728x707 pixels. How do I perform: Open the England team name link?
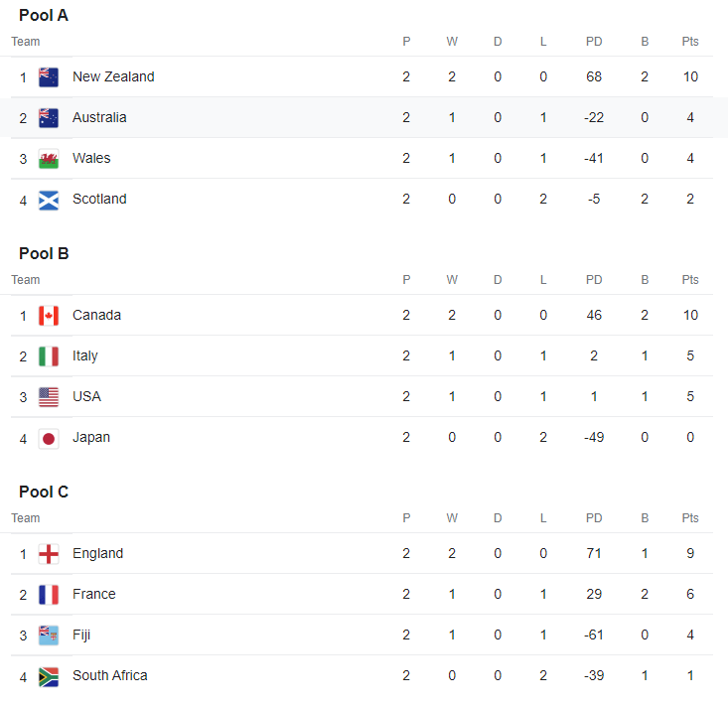[x=97, y=553]
